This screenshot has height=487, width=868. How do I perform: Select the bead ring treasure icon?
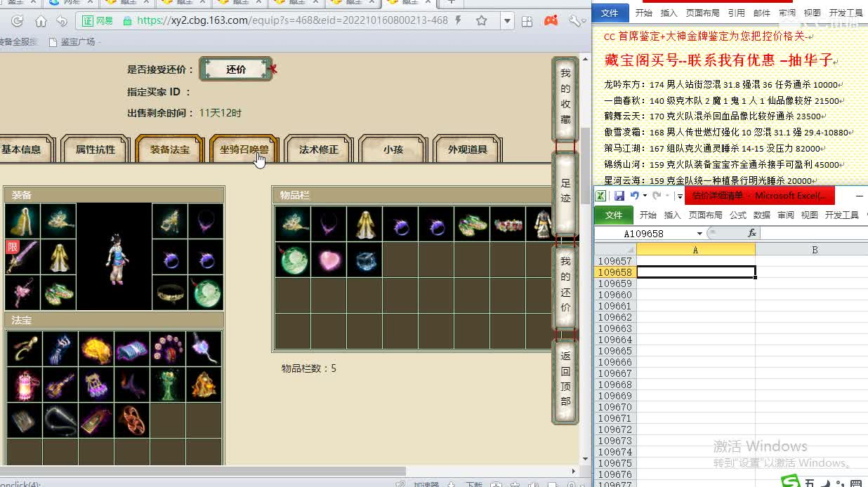tap(168, 348)
